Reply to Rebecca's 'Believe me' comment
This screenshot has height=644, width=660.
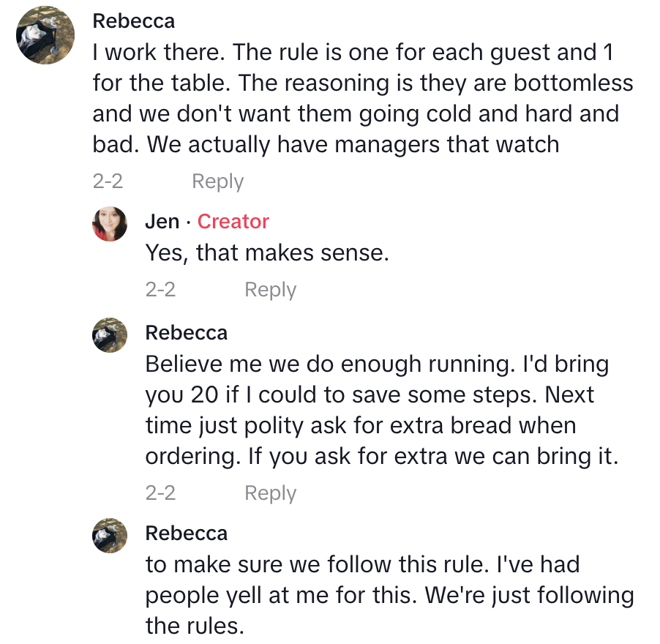[x=270, y=493]
